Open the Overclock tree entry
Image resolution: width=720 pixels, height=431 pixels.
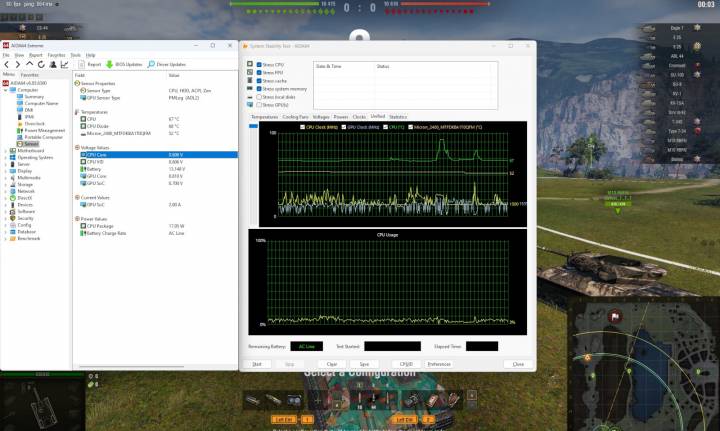31,124
